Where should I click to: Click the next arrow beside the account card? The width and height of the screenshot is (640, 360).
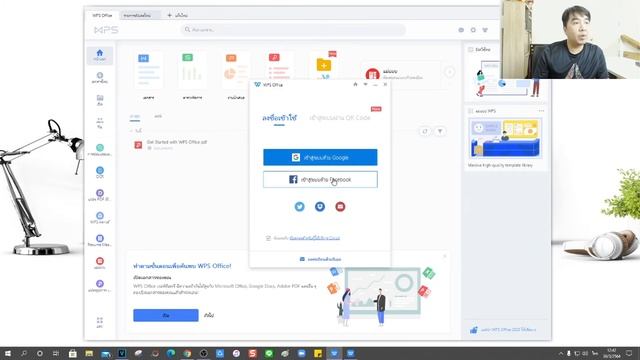tap(449, 72)
